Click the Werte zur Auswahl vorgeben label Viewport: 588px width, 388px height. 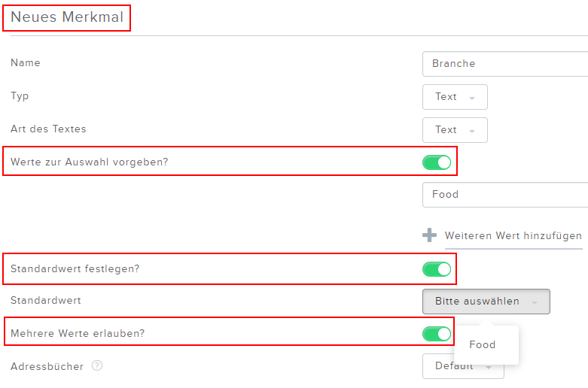point(90,162)
